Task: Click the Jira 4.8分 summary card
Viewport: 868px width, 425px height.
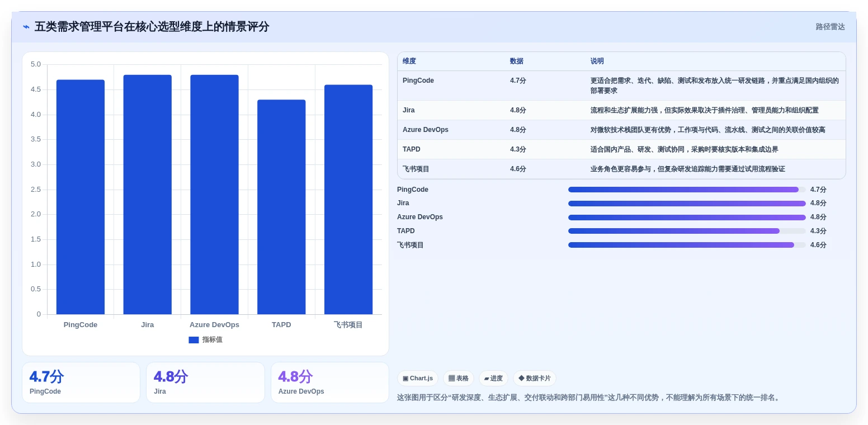Action: click(205, 382)
